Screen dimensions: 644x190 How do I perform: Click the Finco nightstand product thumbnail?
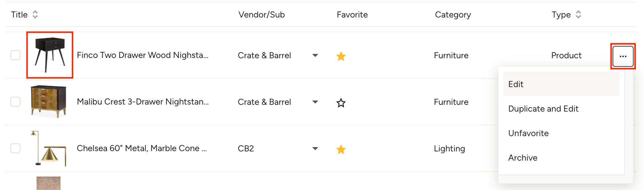(x=50, y=55)
